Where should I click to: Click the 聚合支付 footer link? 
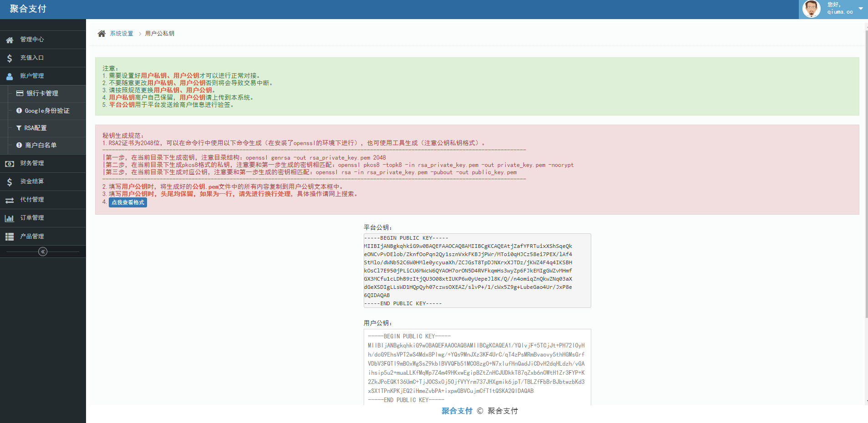(457, 411)
